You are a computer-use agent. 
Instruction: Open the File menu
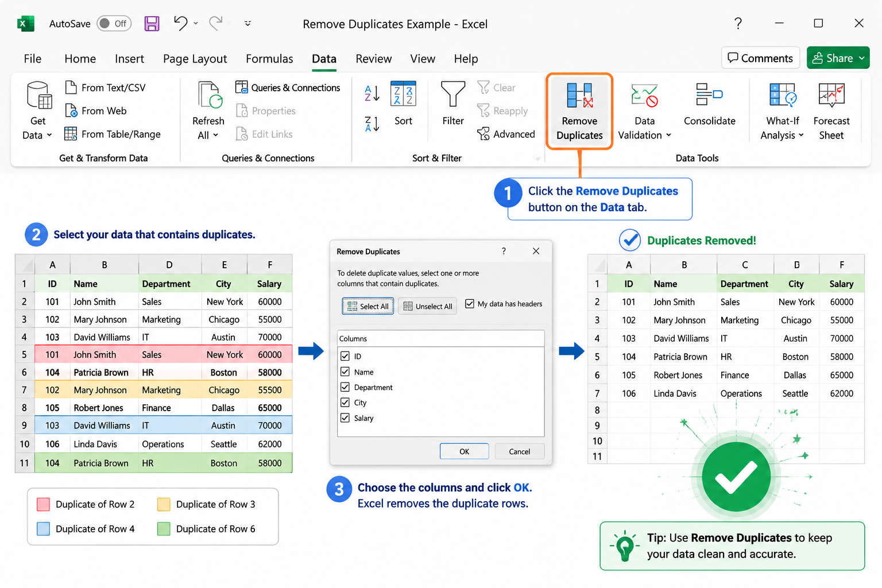[33, 59]
